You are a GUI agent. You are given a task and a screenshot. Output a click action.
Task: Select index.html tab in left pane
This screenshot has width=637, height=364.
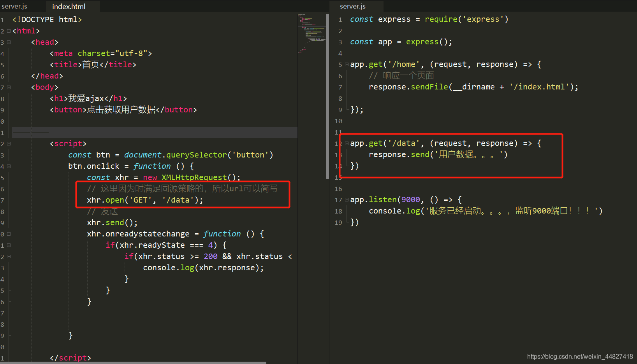pyautogui.click(x=69, y=6)
